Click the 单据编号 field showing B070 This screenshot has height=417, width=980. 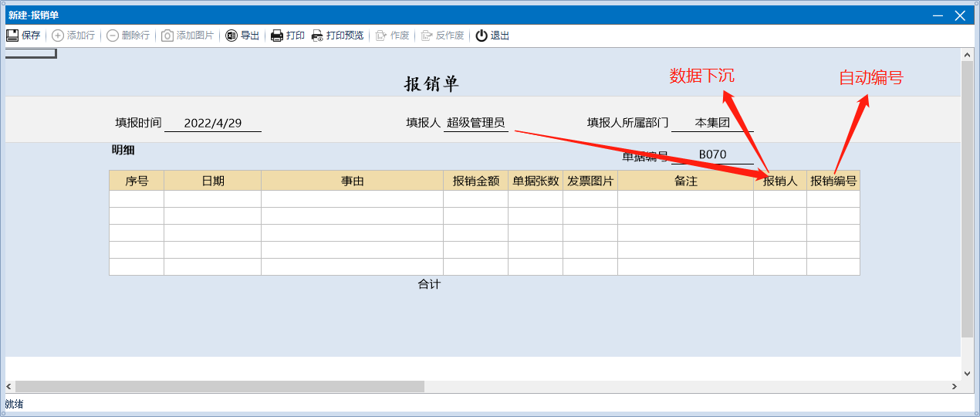711,154
